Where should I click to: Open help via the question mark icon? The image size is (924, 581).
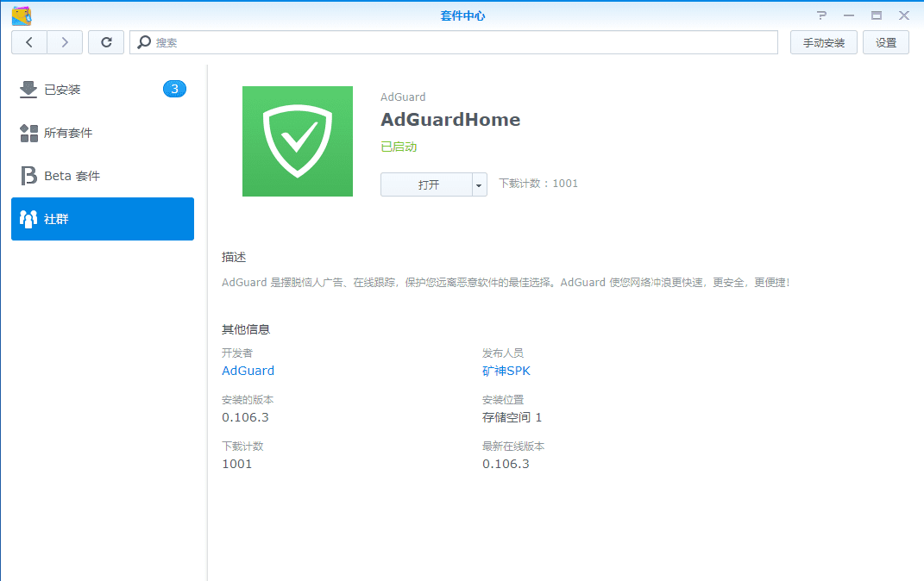[821, 15]
